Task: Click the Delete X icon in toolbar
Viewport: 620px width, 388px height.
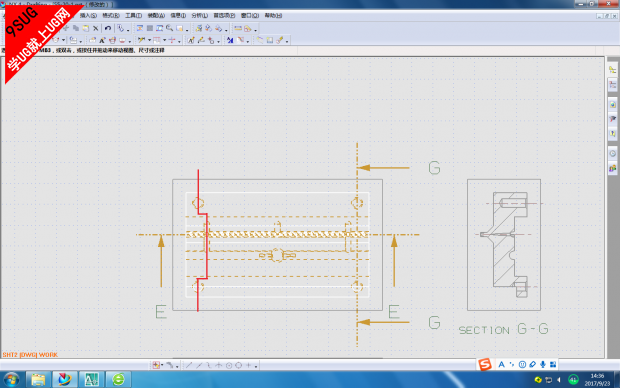Action: [x=96, y=28]
